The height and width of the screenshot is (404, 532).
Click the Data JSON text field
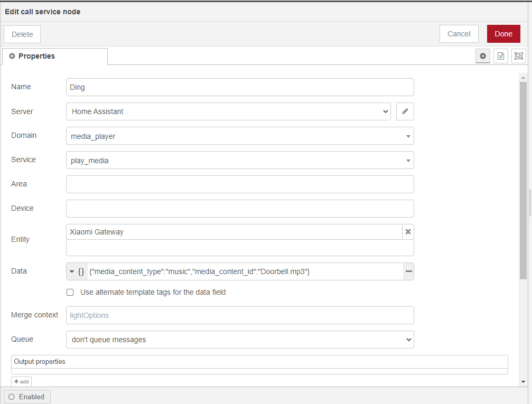point(245,271)
